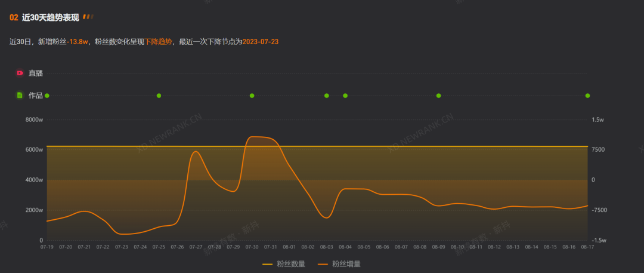Viewport: 644px width, 273px height.
Task: Click the orange 02 section number
Action: point(14,17)
